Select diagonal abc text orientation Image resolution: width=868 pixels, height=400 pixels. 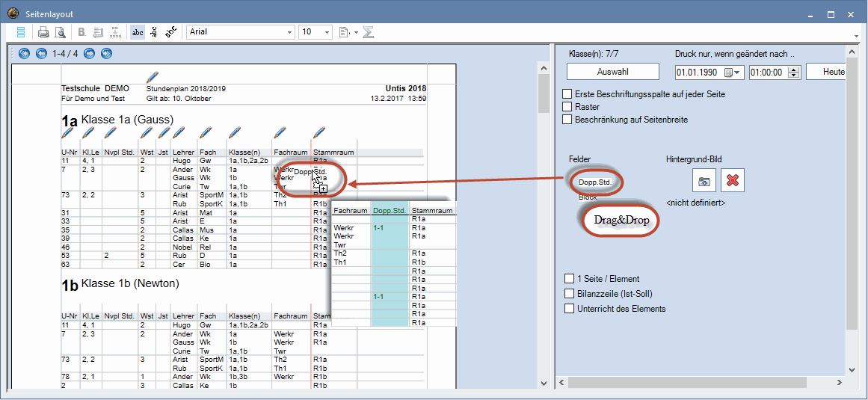[172, 32]
